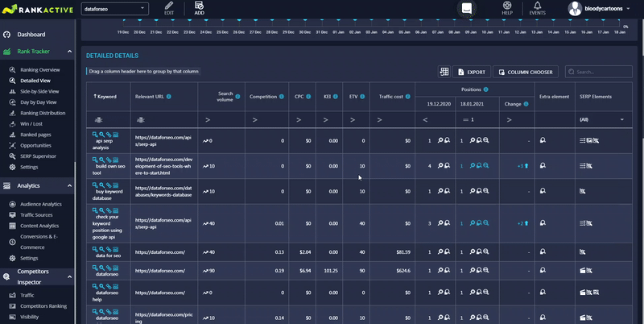Click info icon next to CPC header
644x324 pixels.
(x=308, y=97)
